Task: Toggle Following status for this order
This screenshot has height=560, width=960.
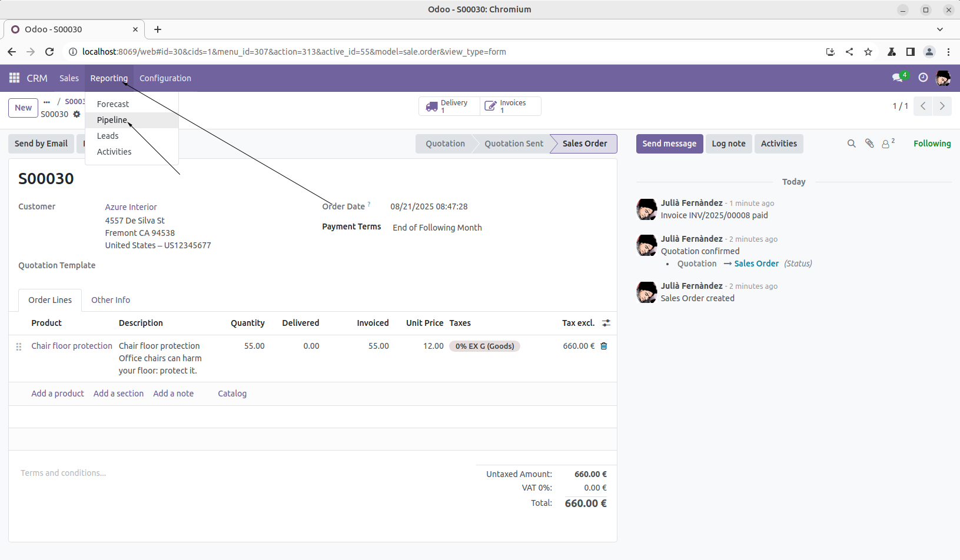Action: (931, 144)
